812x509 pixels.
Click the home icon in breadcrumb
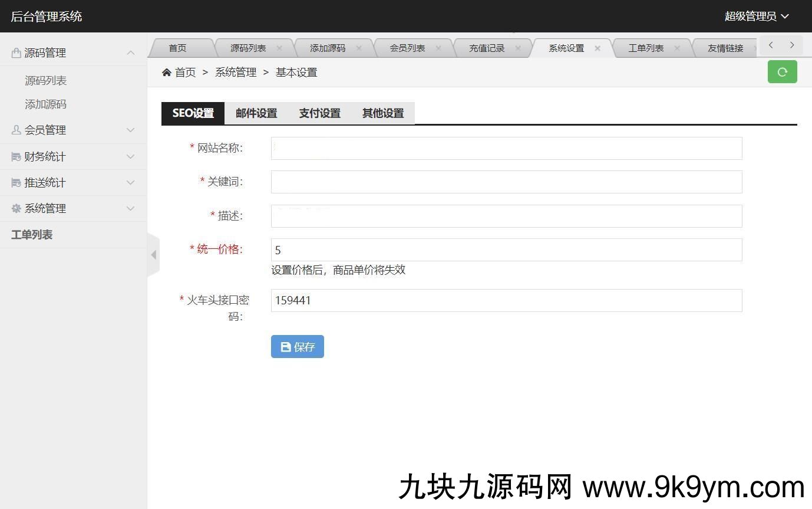(167, 73)
